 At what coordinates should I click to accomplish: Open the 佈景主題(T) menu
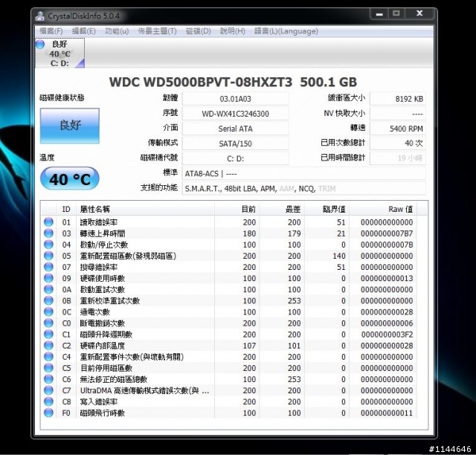(x=157, y=31)
